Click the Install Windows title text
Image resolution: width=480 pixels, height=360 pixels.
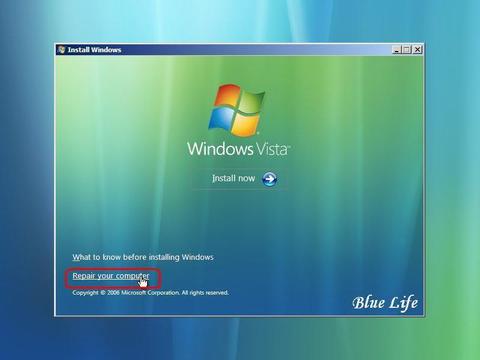[x=94, y=50]
